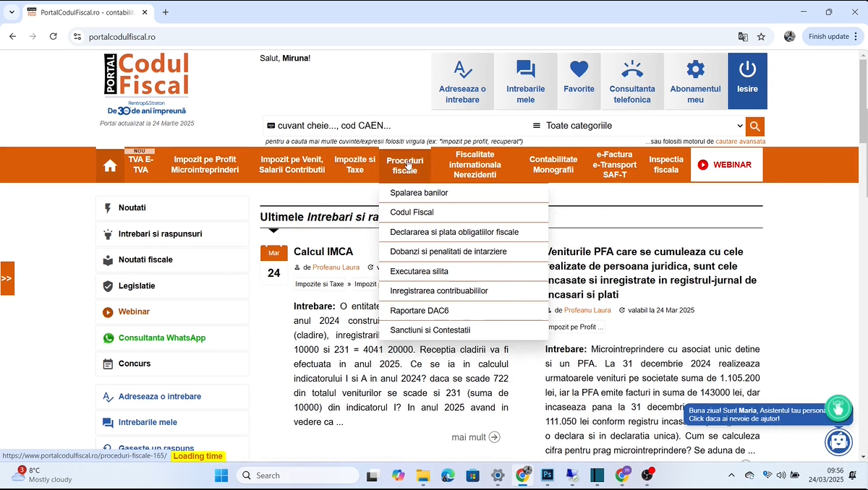Click the Adreseaza o intrebare top tile
The width and height of the screenshot is (868, 490).
pos(462,81)
